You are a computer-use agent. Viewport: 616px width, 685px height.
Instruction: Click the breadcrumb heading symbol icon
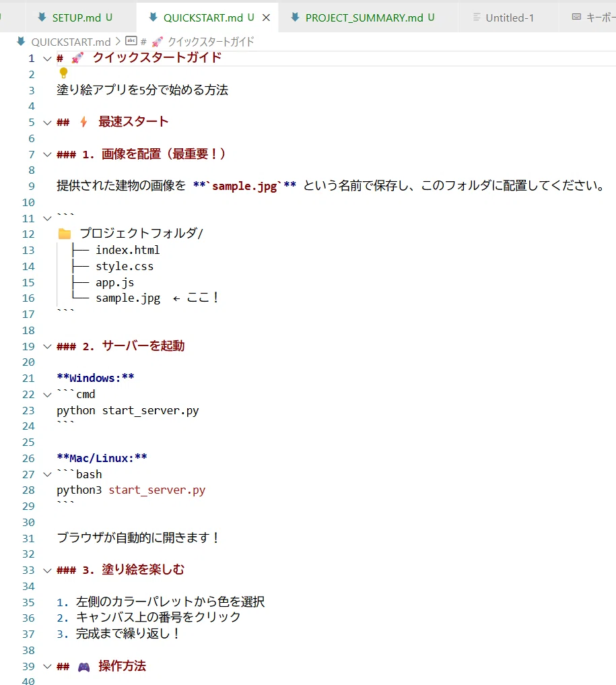[131, 41]
